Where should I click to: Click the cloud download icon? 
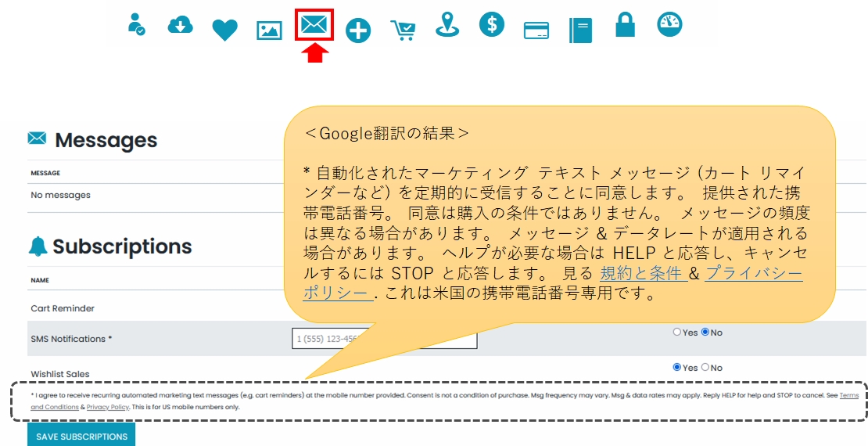pos(181,26)
